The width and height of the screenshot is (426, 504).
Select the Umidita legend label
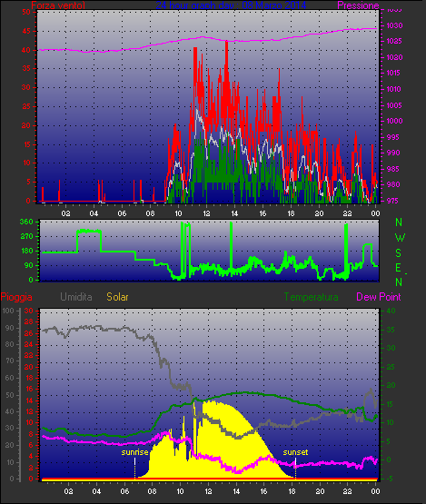[x=76, y=297]
